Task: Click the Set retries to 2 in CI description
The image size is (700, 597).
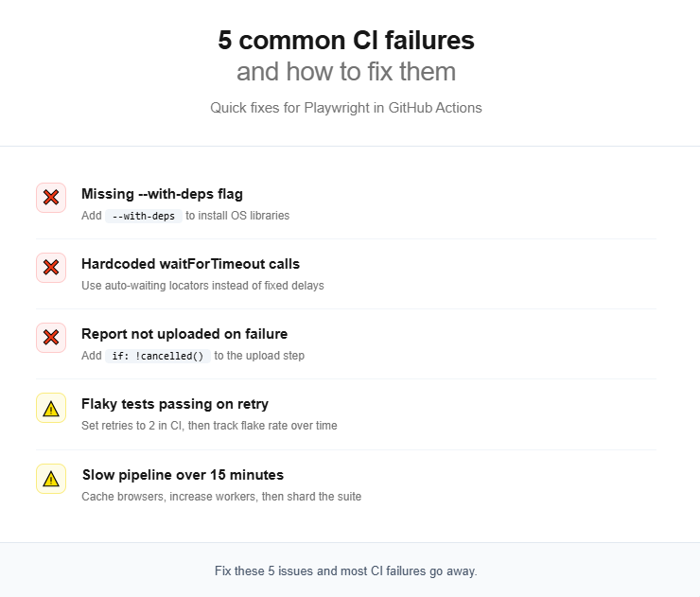Action: [209, 426]
